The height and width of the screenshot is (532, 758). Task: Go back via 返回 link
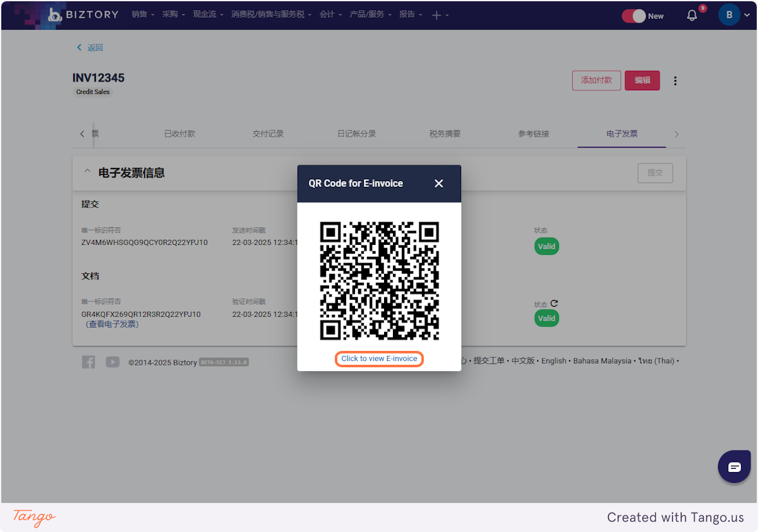click(x=90, y=47)
